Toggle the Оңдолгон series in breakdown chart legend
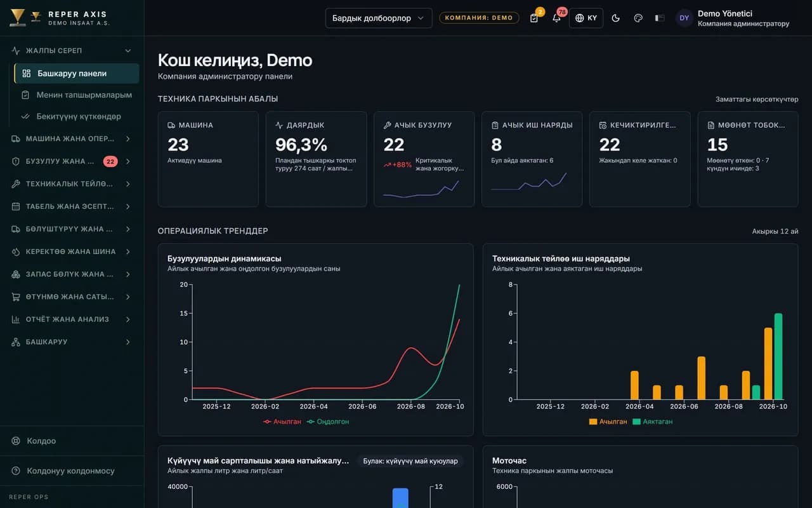Screen dimensions: 812x508 point(328,422)
